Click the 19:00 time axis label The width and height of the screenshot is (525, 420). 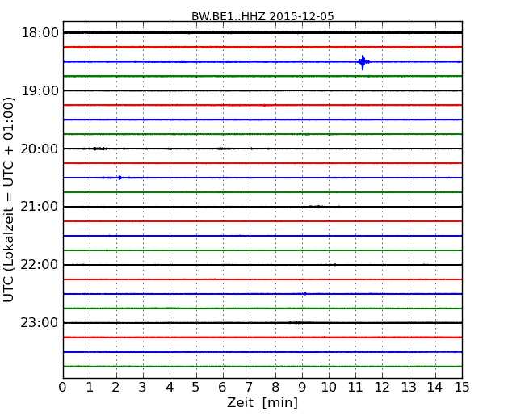click(40, 90)
